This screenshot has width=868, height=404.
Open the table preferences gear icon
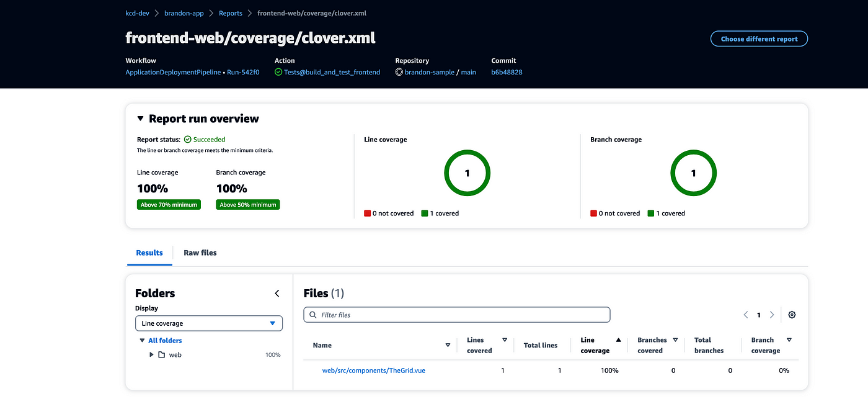click(x=792, y=315)
